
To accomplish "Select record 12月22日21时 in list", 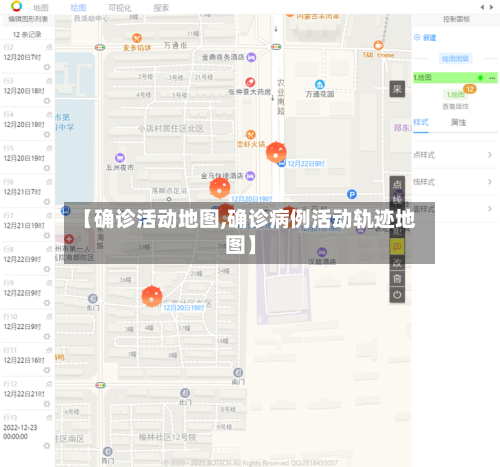I will (24, 394).
